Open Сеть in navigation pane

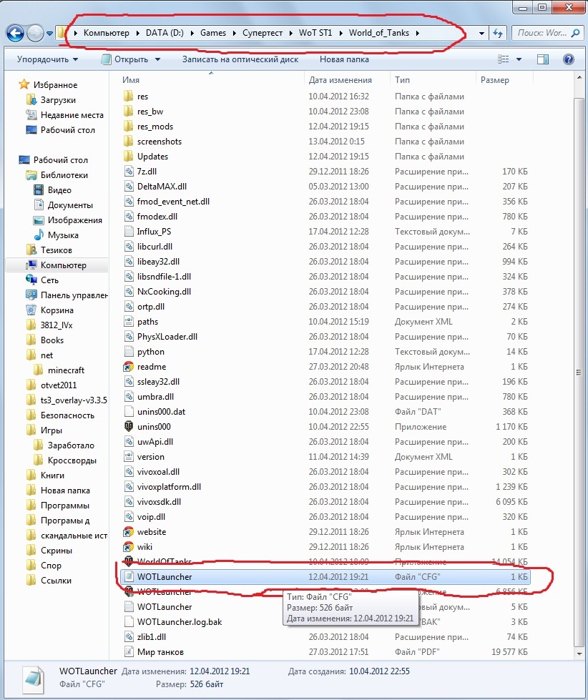pos(49,280)
